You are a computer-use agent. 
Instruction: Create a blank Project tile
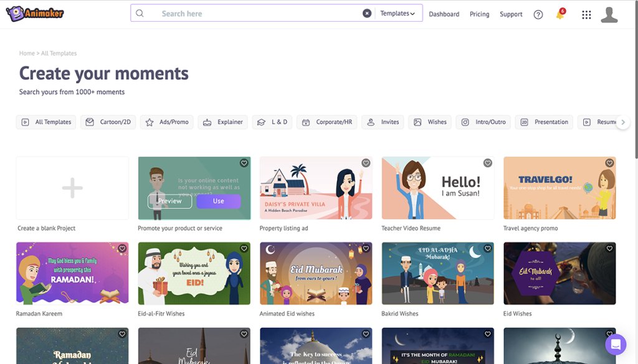point(72,188)
